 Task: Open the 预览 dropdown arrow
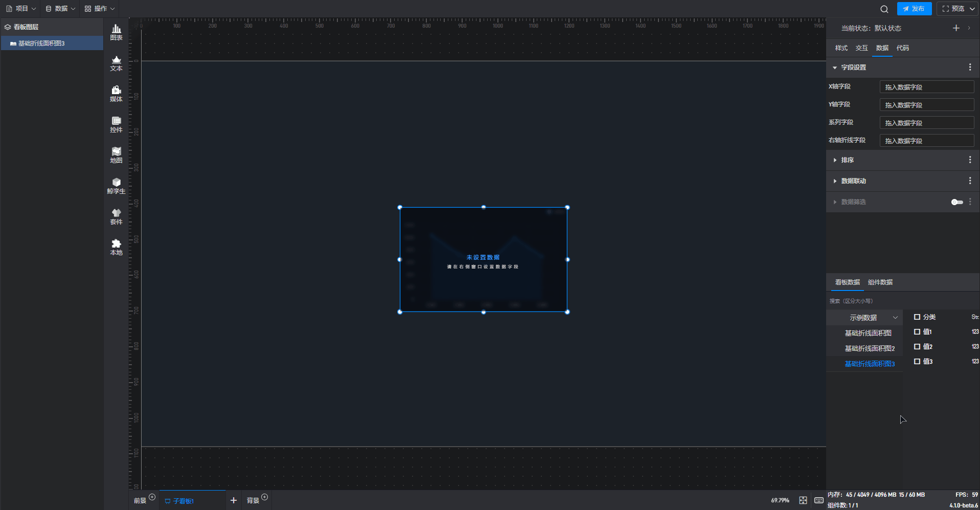972,9
